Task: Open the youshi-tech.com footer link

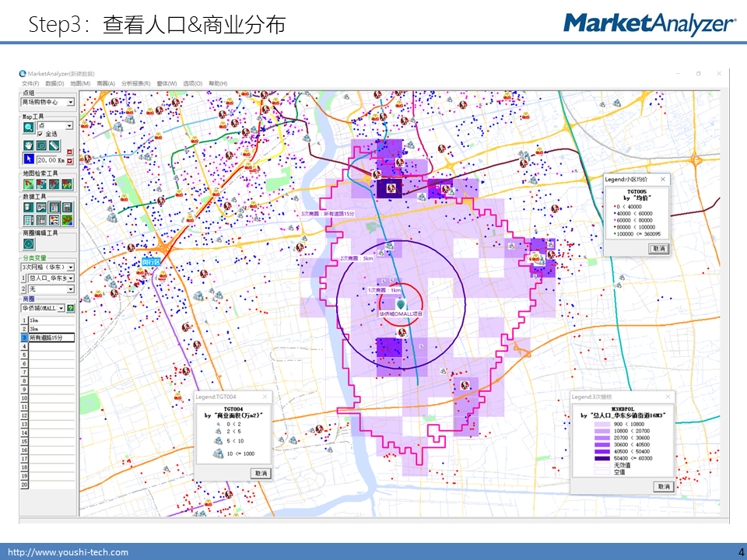Action: coord(68,552)
